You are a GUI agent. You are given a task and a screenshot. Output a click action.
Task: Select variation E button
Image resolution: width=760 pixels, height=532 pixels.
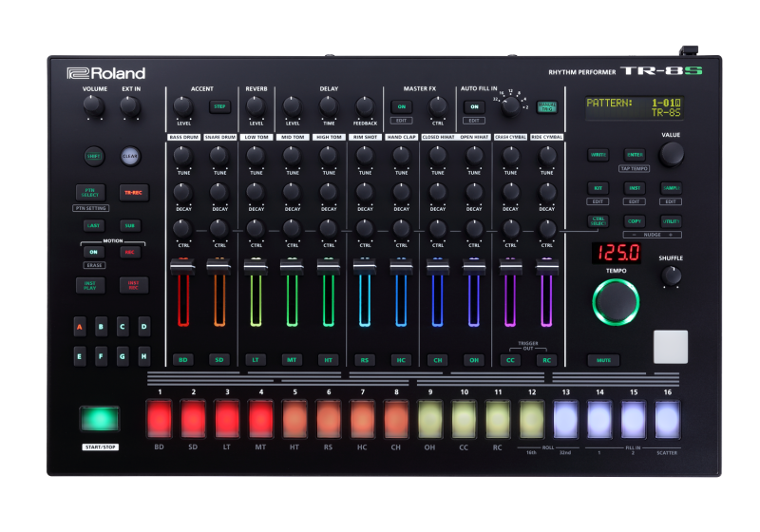click(80, 356)
